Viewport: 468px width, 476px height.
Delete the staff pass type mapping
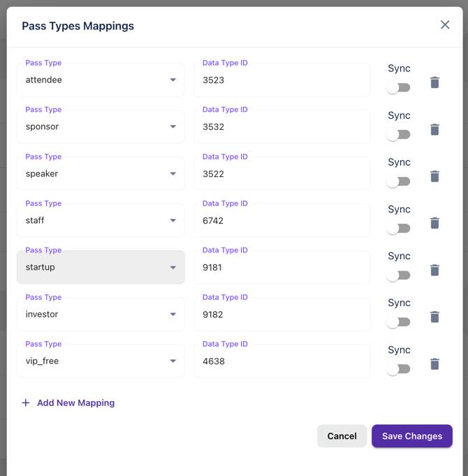tap(434, 223)
